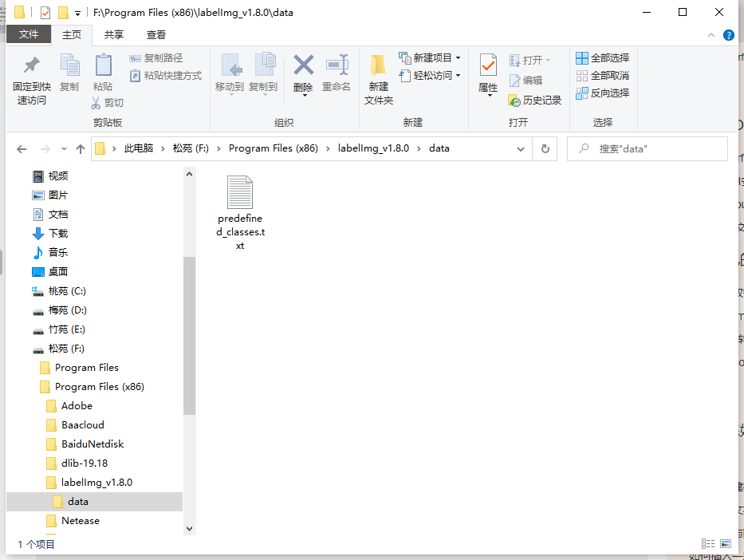Invert the selection with 反向选择
The height and width of the screenshot is (560, 744).
tap(602, 93)
